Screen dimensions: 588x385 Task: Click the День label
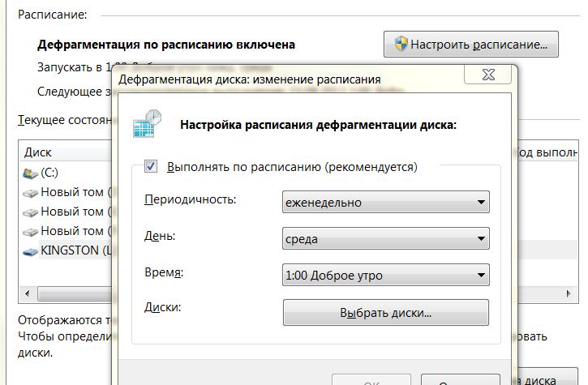[x=160, y=236]
